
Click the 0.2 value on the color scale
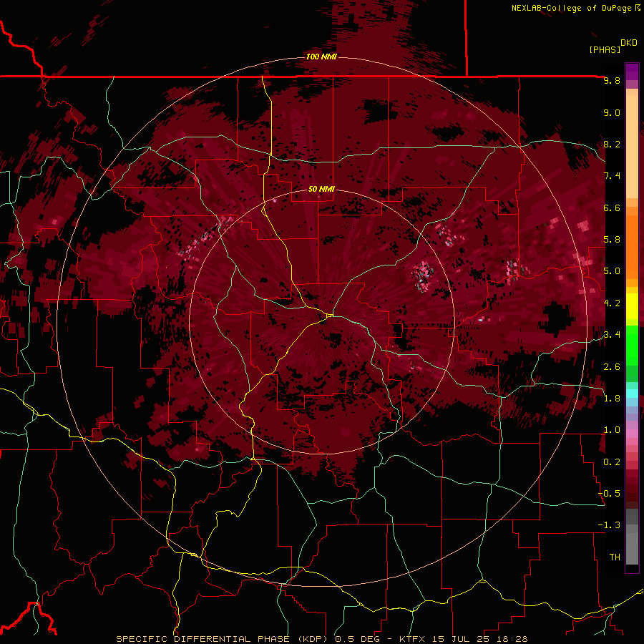612,462
